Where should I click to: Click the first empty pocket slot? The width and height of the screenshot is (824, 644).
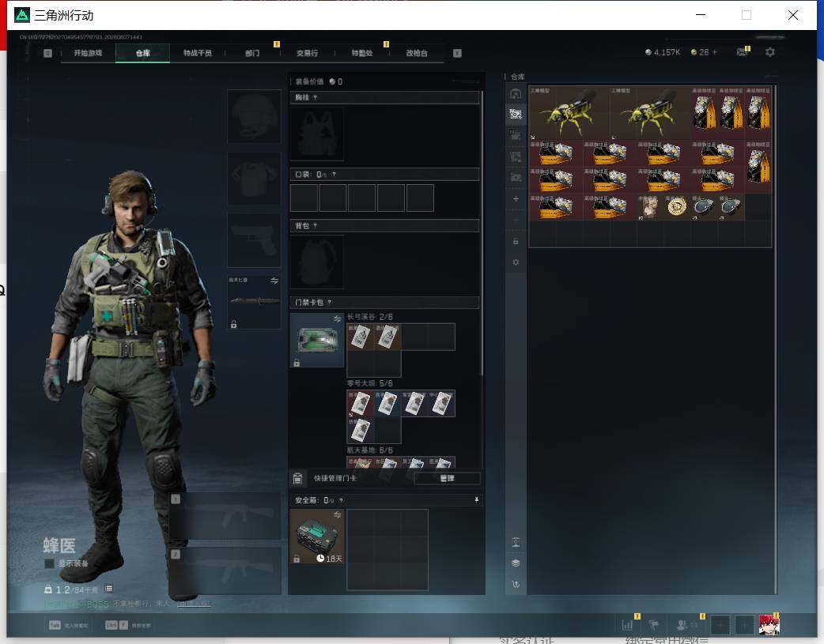click(x=304, y=198)
